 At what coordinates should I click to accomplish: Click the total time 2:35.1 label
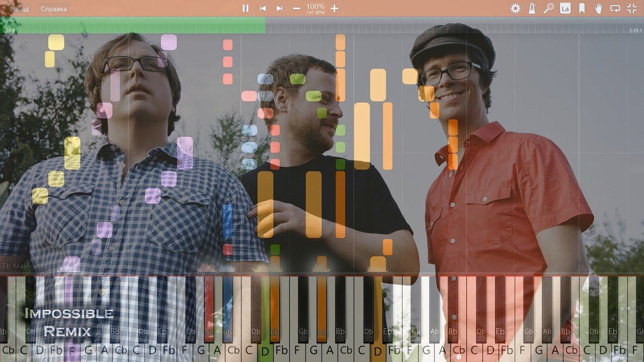[635, 31]
